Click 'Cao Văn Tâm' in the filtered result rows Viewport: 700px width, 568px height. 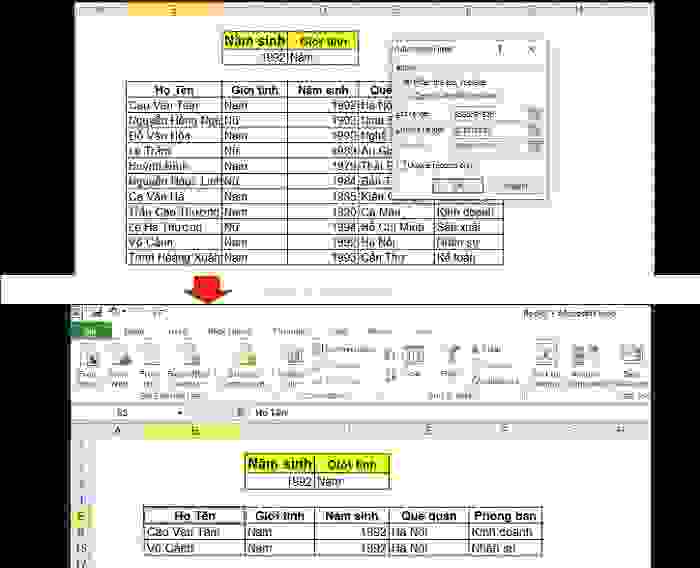(183, 532)
